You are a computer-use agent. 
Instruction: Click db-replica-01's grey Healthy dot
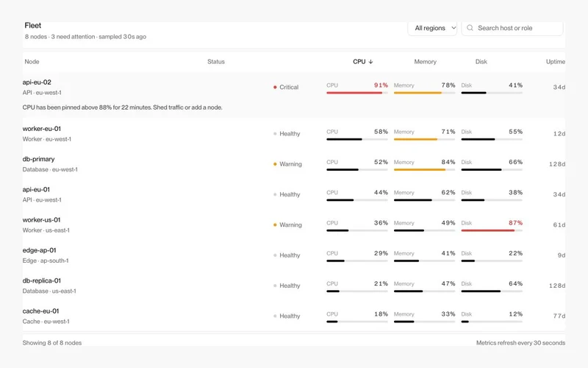point(275,286)
